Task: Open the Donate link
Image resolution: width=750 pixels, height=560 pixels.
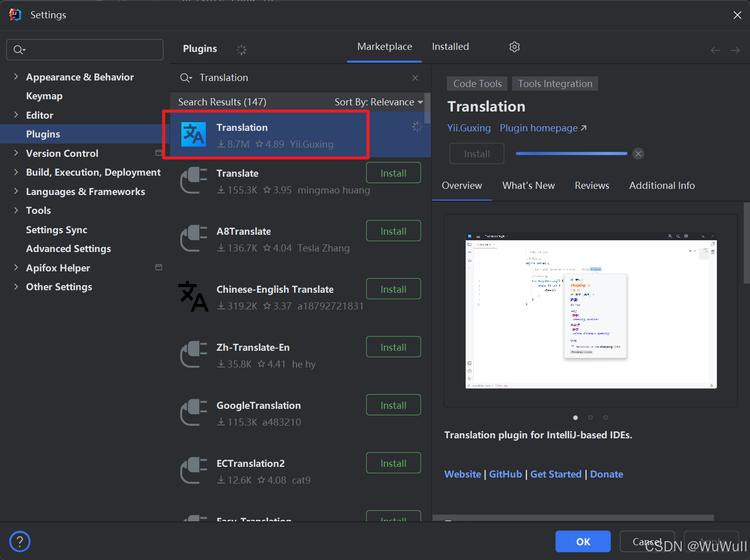Action: click(606, 474)
